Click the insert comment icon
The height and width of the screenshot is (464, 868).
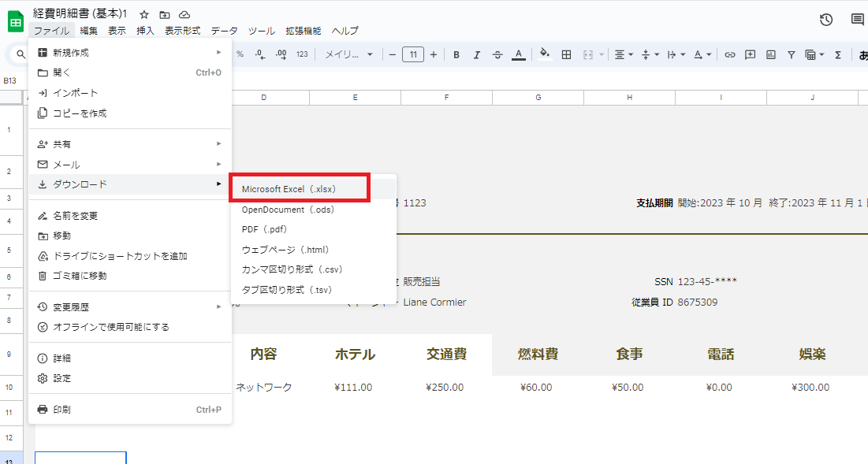click(749, 54)
